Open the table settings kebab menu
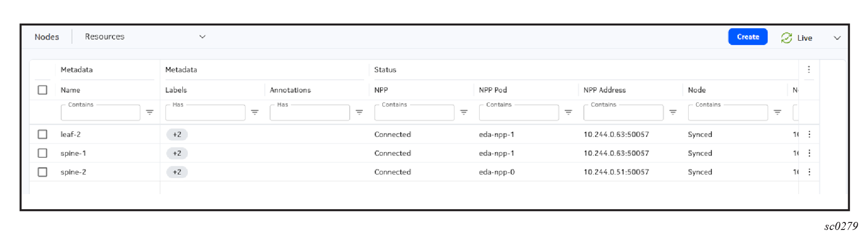The image size is (868, 238). (809, 69)
